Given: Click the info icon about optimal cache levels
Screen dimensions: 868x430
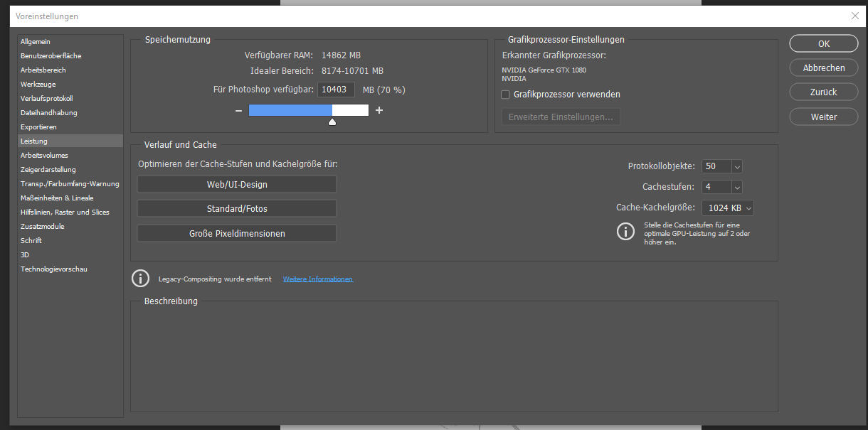Looking at the screenshot, I should coord(625,231).
